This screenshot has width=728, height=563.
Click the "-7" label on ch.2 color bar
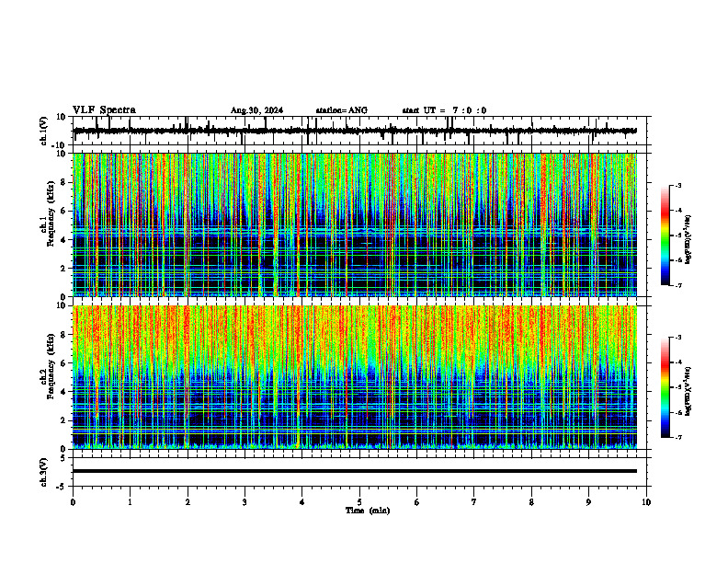click(677, 437)
